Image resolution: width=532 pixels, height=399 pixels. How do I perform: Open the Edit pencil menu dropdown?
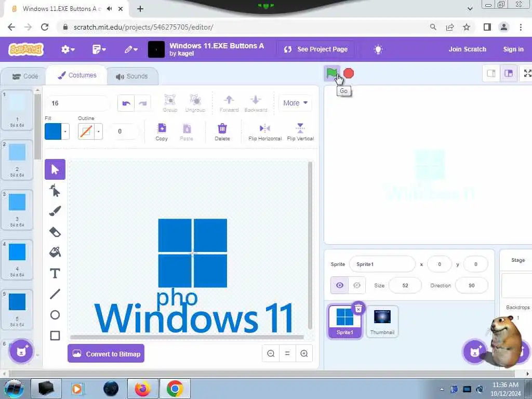click(131, 49)
